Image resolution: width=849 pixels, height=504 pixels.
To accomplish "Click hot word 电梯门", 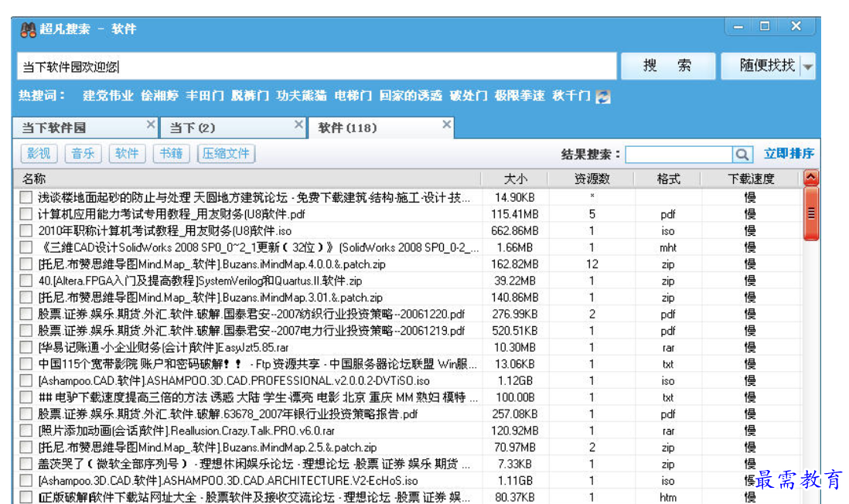I will pos(353,97).
